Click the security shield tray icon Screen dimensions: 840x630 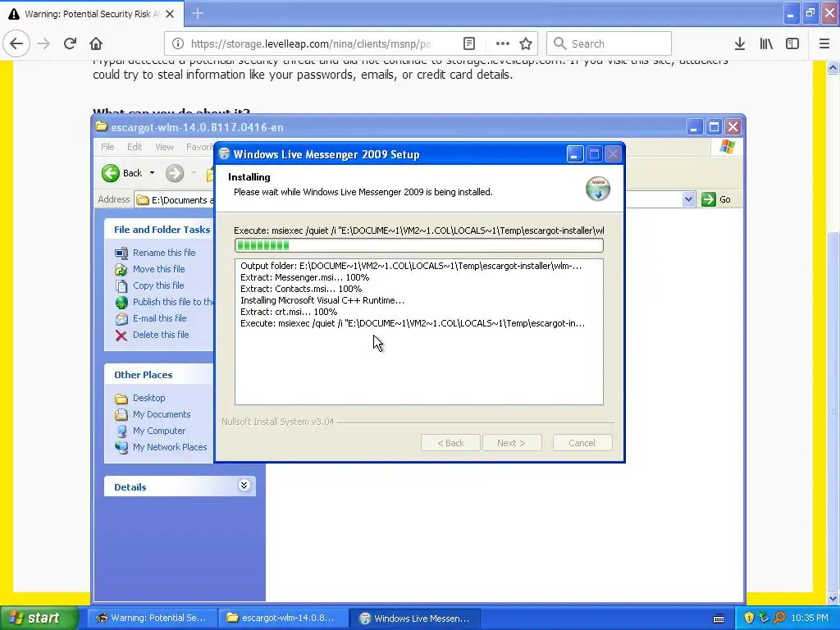tap(748, 618)
